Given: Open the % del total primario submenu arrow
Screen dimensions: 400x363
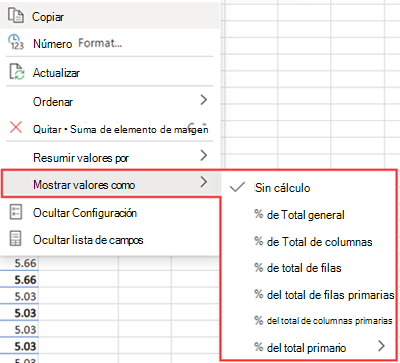Looking at the screenshot, I should [x=382, y=346].
